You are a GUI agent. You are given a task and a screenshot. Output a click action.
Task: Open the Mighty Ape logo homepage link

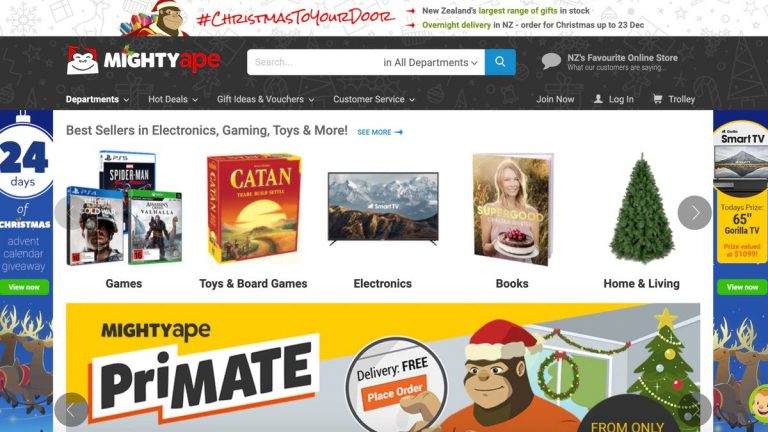coord(144,60)
